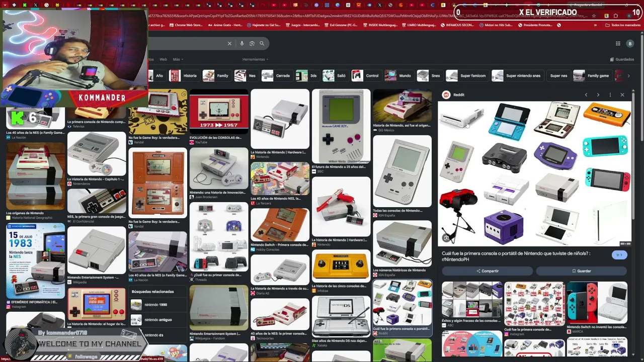Open the Chrome Web Store bookmark
The height and width of the screenshot is (362, 644).
(x=186, y=25)
